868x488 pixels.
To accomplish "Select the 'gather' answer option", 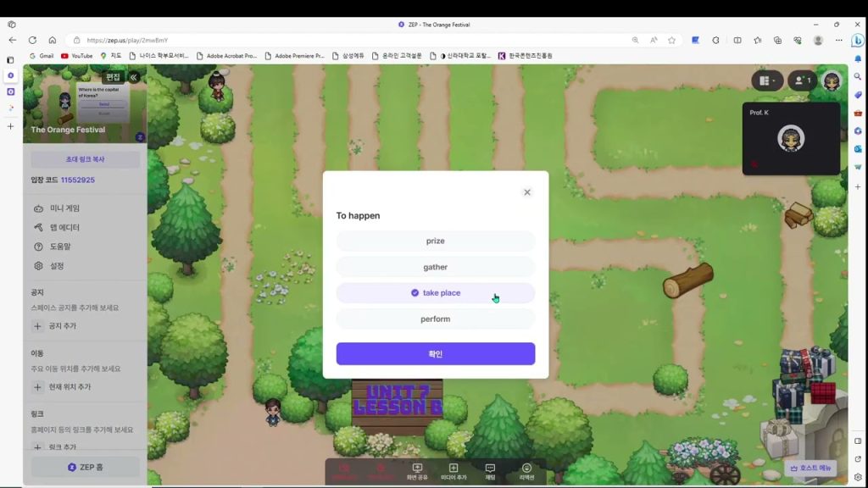I will click(435, 267).
